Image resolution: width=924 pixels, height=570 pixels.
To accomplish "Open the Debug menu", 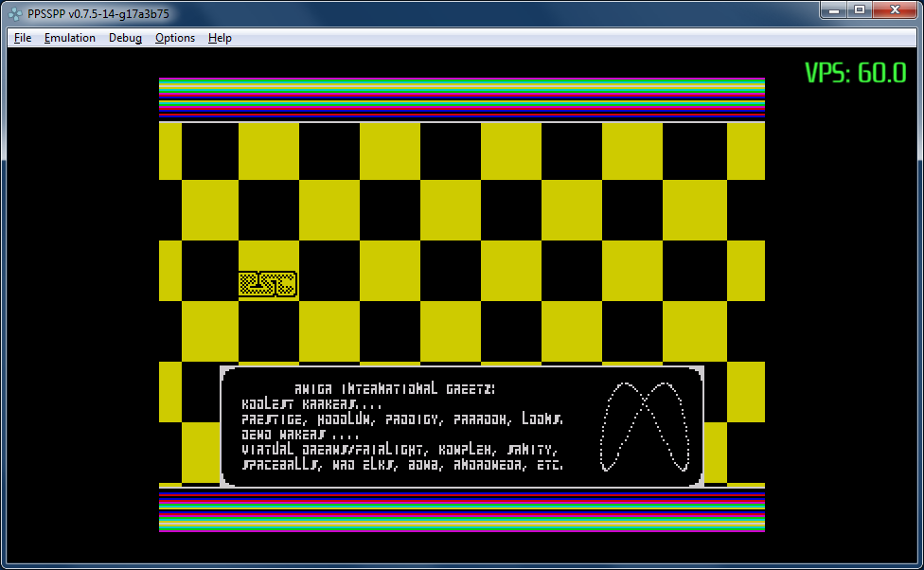I will (x=125, y=38).
